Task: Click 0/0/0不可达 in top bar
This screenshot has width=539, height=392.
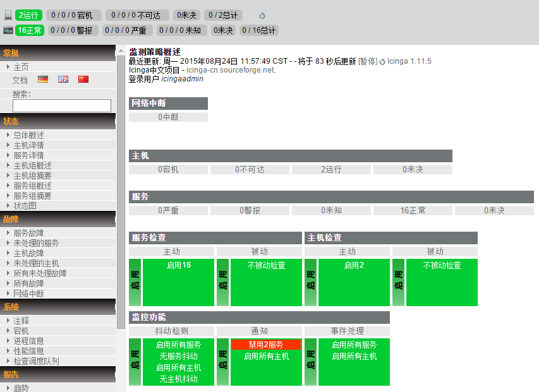Action: pyautogui.click(x=136, y=15)
